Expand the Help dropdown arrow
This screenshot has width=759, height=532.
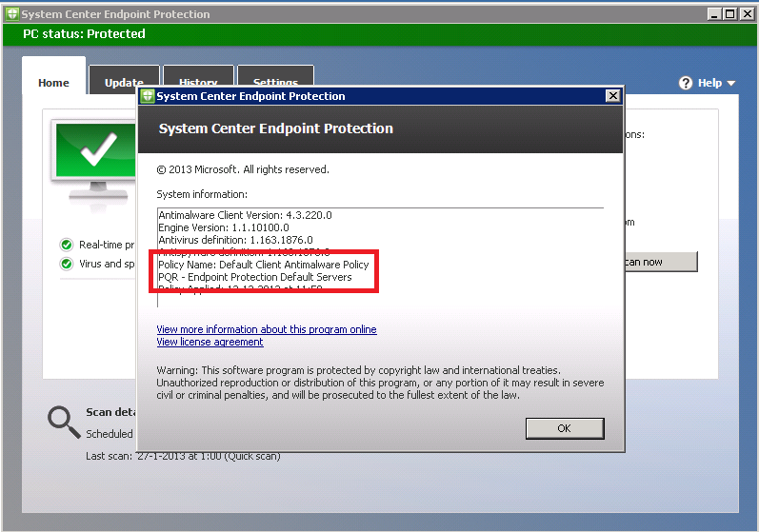pyautogui.click(x=731, y=83)
